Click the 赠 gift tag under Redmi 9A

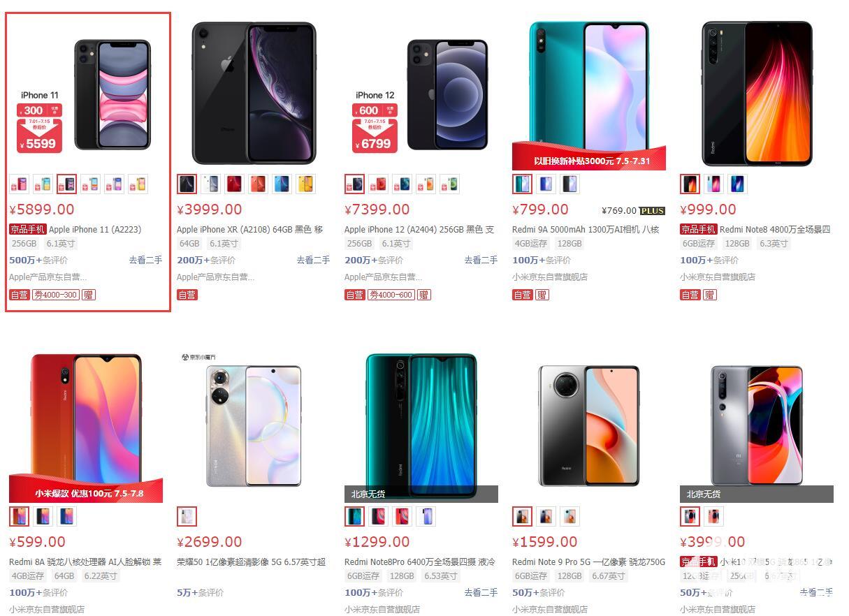(x=542, y=295)
